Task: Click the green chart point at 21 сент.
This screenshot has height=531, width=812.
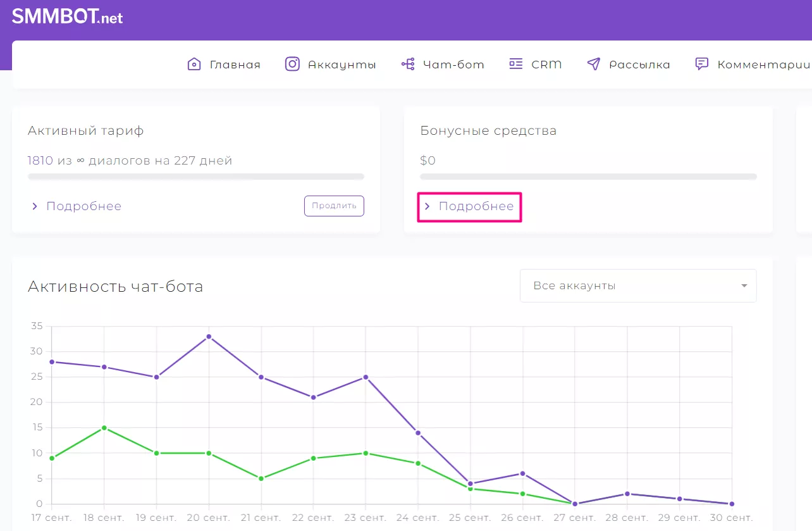Action: tap(261, 478)
